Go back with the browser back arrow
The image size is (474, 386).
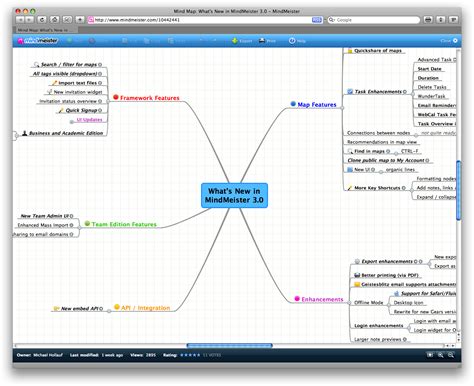click(21, 20)
